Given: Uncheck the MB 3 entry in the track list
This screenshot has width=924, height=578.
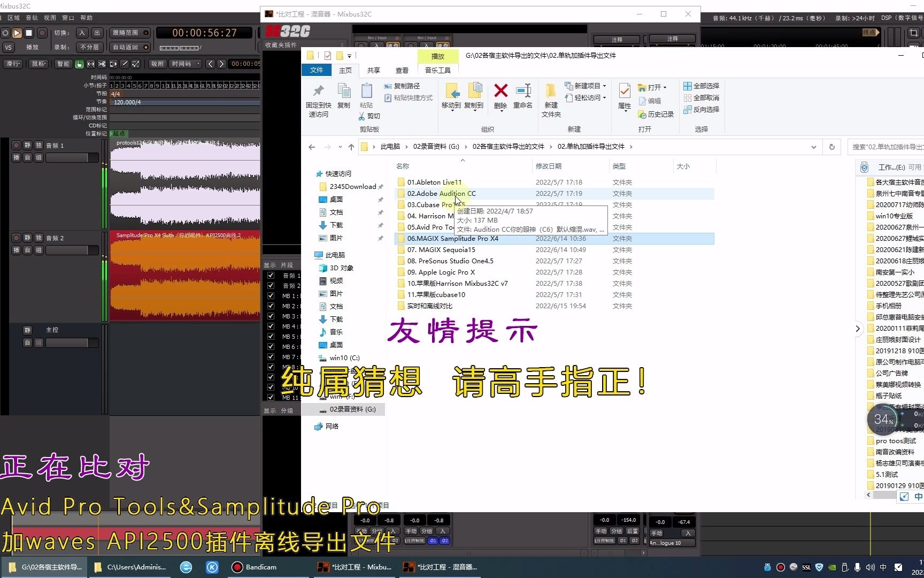Looking at the screenshot, I should pos(271,316).
